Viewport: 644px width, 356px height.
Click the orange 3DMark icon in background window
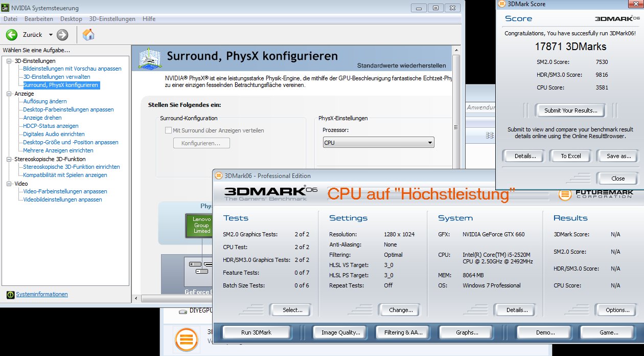(x=187, y=340)
